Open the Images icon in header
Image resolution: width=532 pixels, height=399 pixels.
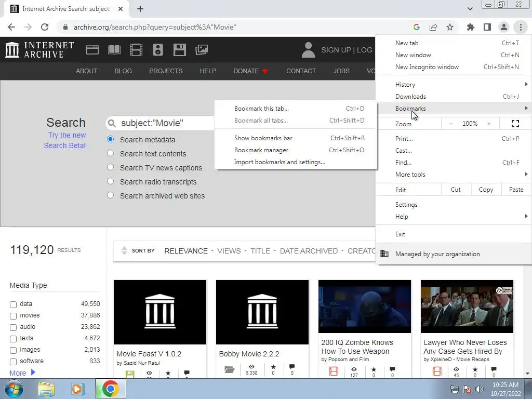202,50
